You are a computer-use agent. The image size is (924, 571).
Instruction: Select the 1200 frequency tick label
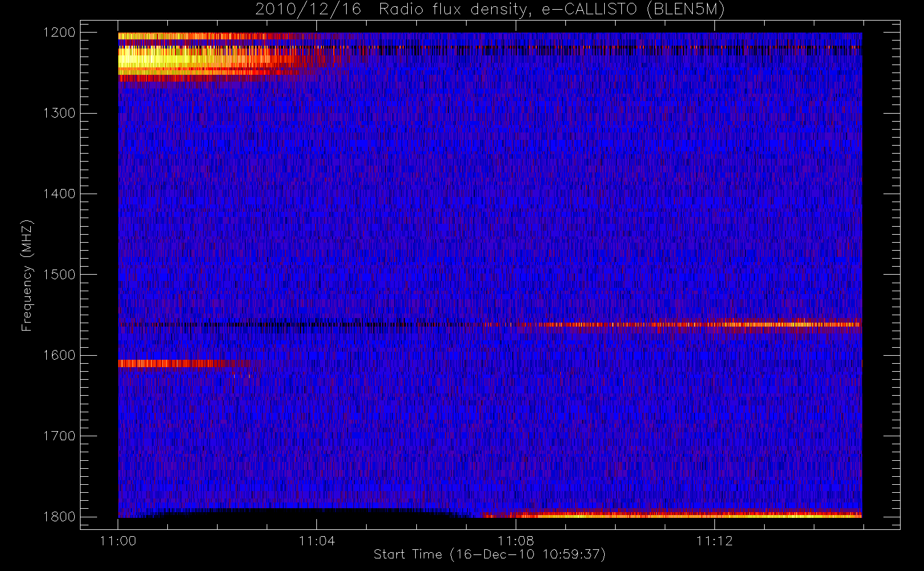coord(59,33)
